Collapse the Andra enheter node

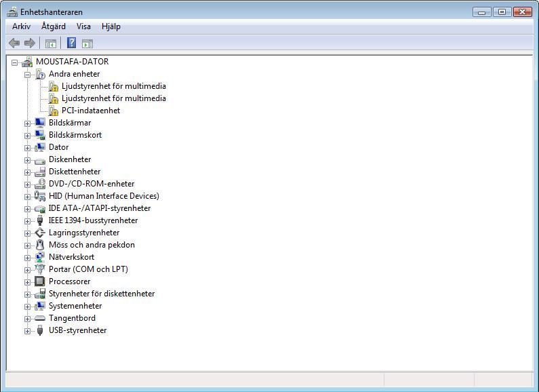coord(27,75)
